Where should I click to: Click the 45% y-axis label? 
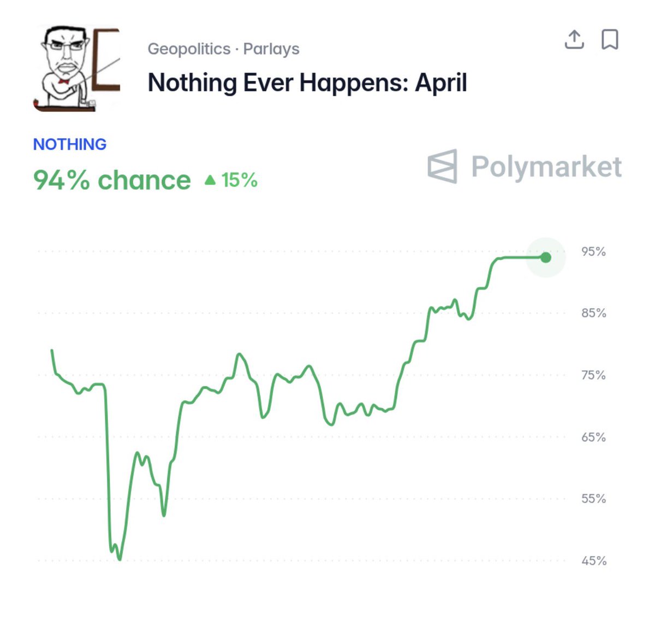click(593, 561)
